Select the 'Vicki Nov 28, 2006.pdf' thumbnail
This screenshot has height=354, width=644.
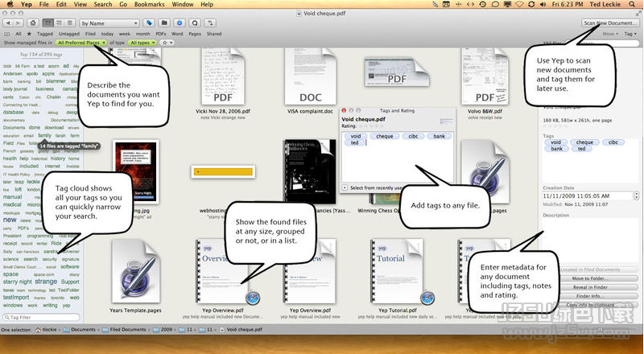click(x=223, y=76)
